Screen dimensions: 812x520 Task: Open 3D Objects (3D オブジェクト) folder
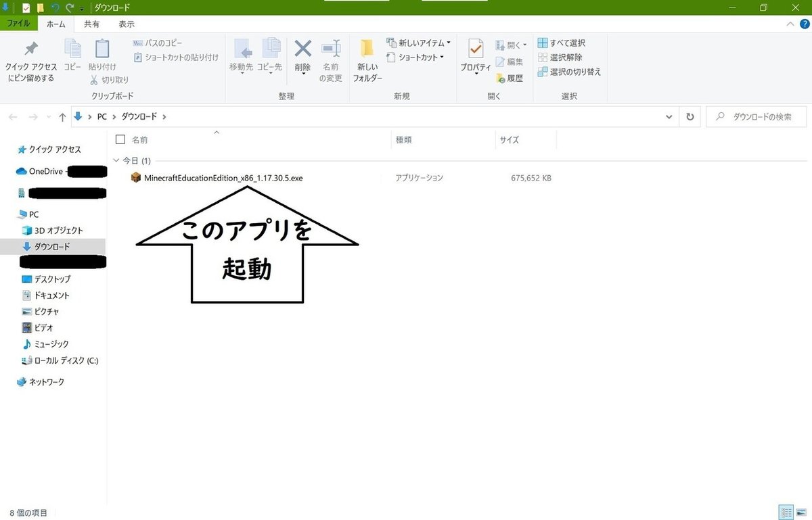point(53,231)
